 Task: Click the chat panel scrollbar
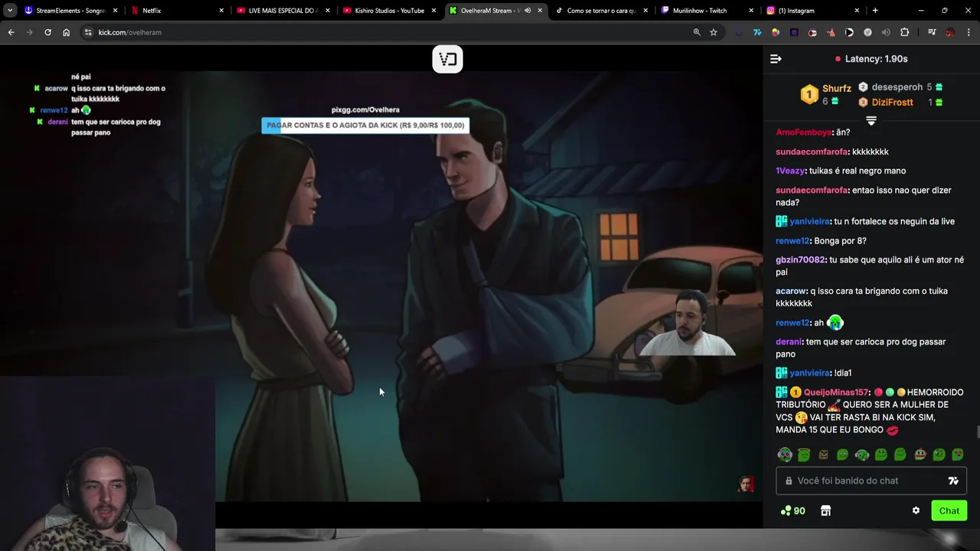[x=977, y=432]
